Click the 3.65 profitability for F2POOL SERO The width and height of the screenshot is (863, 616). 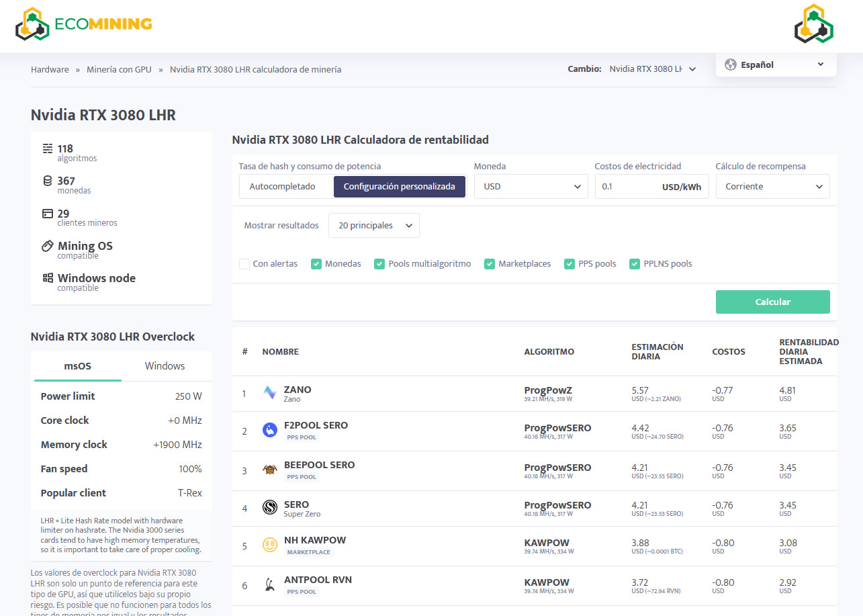click(x=787, y=427)
